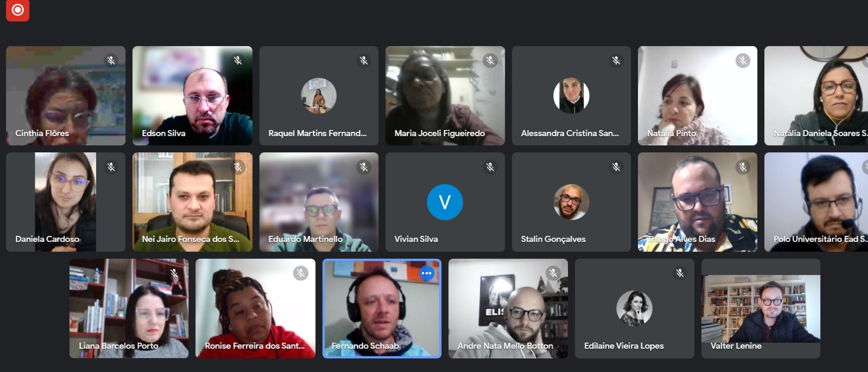Select Valter Lenine's video tile

coord(761,309)
